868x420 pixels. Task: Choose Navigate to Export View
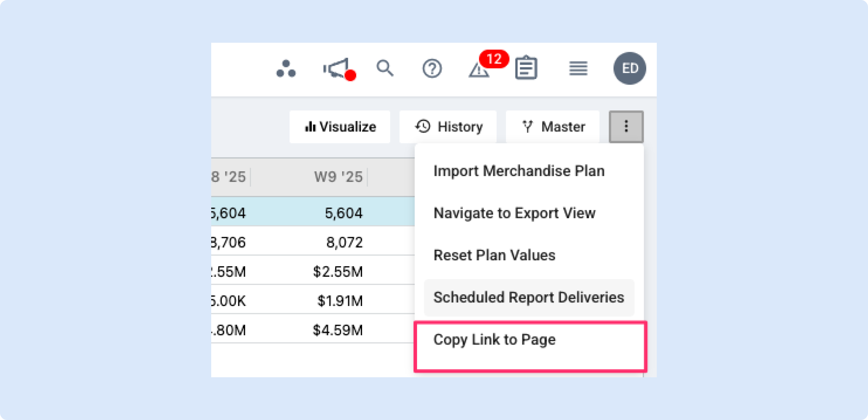coord(514,213)
